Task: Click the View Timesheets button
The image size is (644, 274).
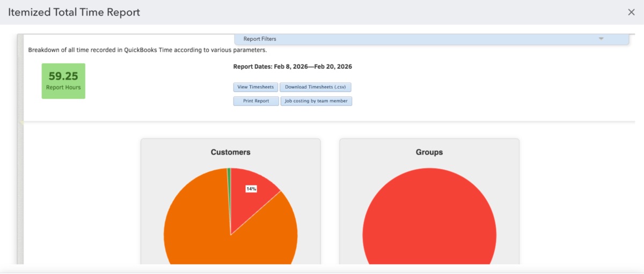Action: (255, 87)
